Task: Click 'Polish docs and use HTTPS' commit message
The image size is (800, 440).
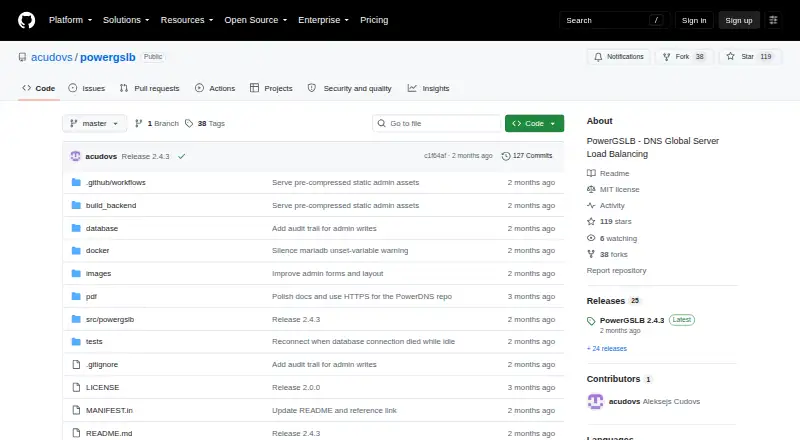Action: pos(362,297)
